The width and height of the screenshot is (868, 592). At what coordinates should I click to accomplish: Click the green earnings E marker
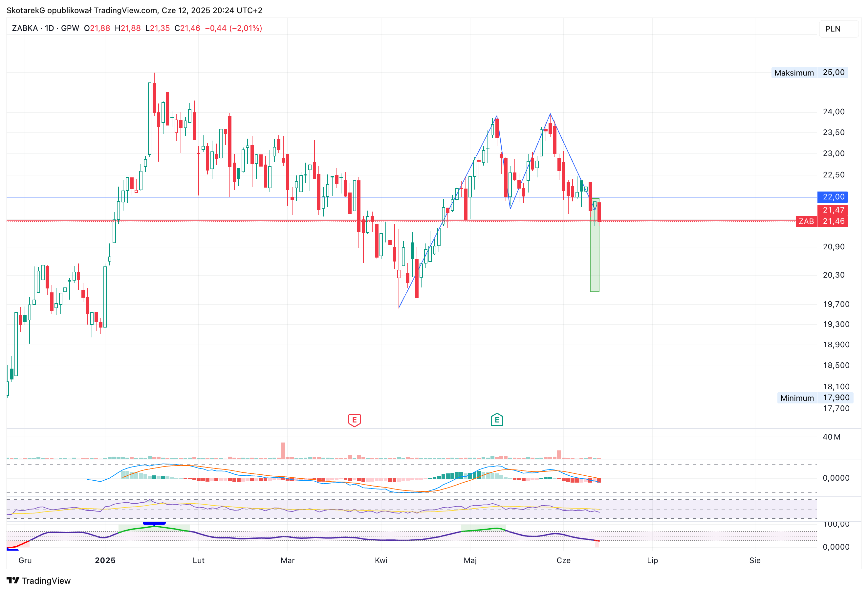click(x=497, y=420)
